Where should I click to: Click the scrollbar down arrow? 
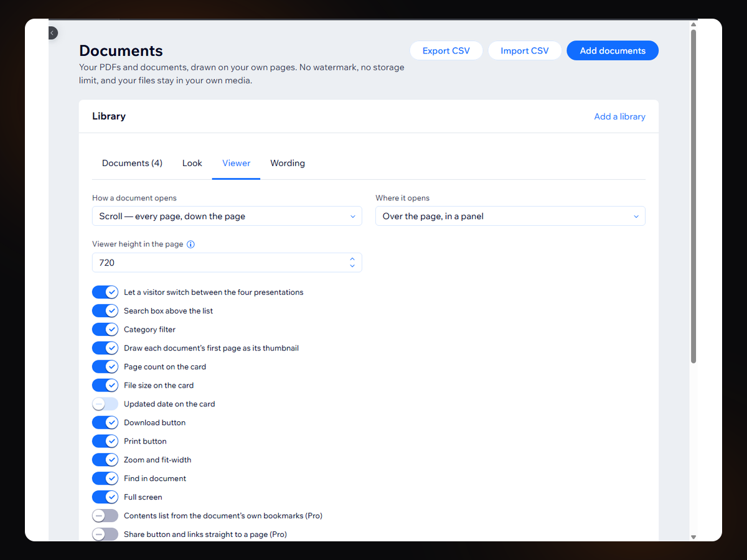click(x=693, y=536)
